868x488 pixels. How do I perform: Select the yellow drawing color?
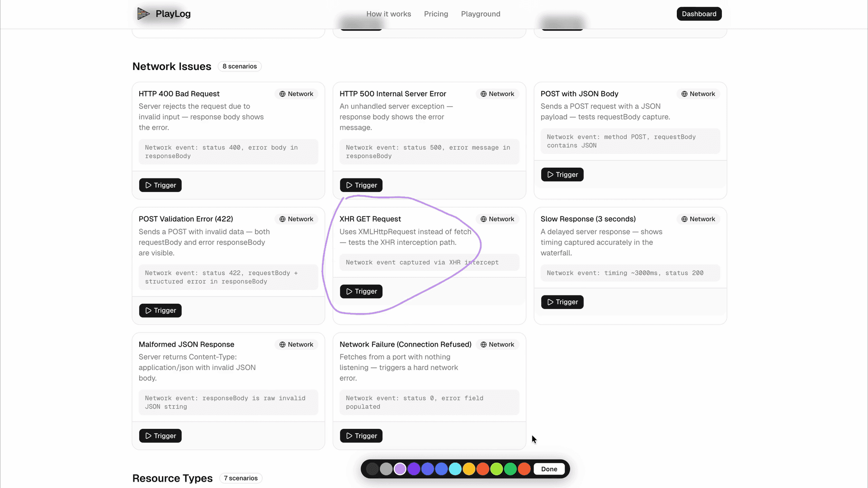point(469,469)
